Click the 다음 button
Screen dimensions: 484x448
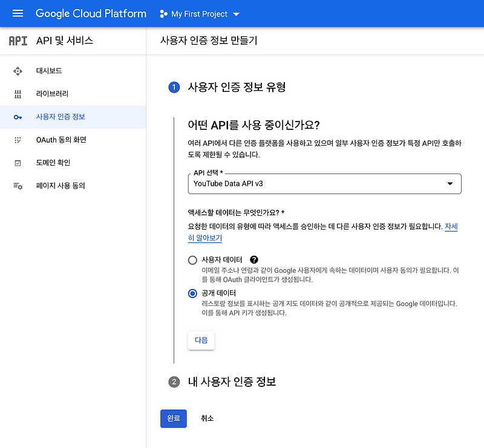click(201, 340)
